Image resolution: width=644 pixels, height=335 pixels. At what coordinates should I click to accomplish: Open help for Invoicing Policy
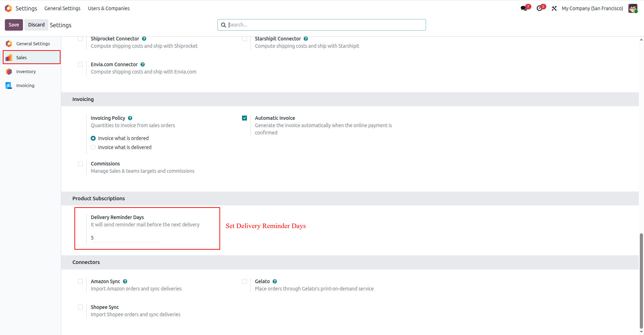click(x=130, y=118)
